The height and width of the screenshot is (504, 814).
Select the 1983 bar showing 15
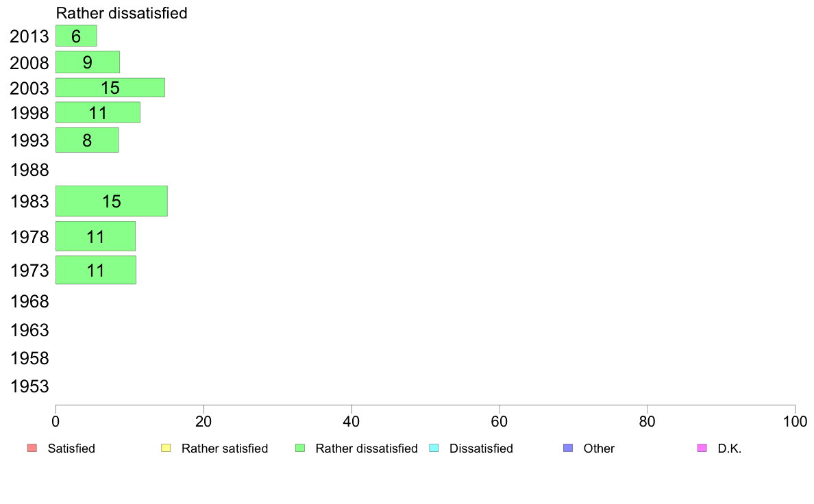point(112,201)
